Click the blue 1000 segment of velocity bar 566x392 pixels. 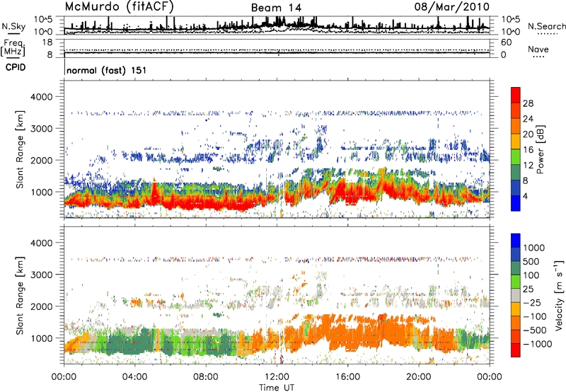click(x=516, y=241)
